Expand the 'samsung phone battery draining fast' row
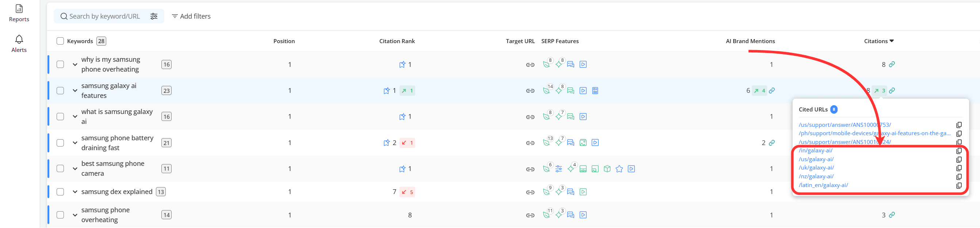This screenshot has width=980, height=228. tap(75, 143)
